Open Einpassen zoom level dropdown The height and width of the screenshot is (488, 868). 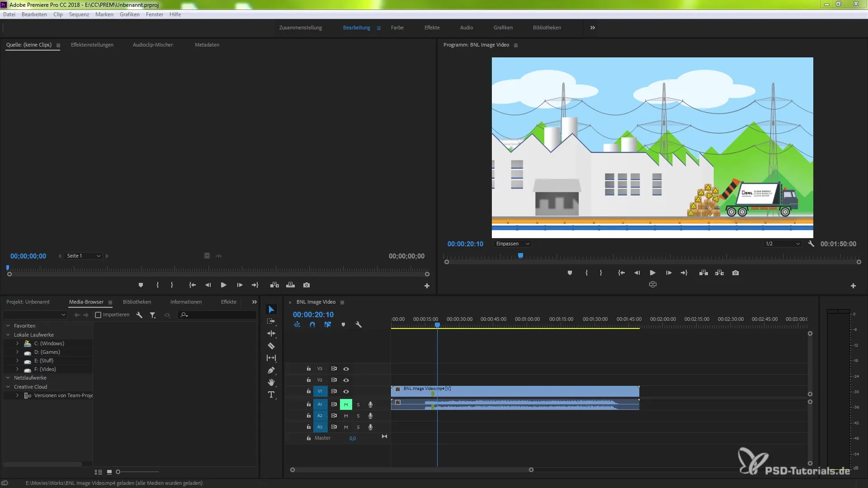pos(513,244)
